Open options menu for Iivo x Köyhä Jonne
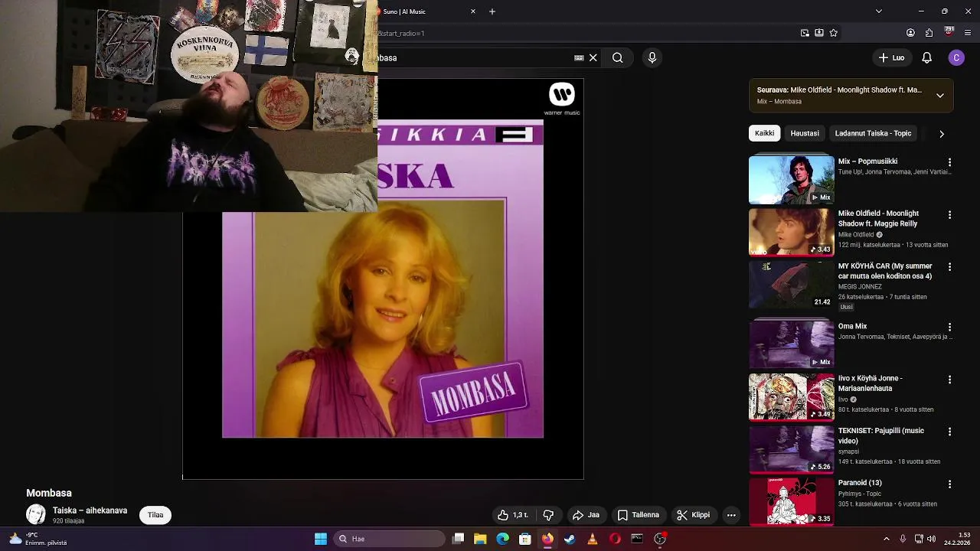Image resolution: width=980 pixels, height=551 pixels. pyautogui.click(x=949, y=380)
